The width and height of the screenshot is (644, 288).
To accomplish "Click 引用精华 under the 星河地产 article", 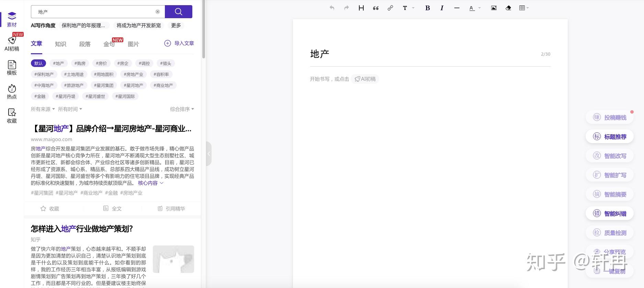I will point(171,208).
